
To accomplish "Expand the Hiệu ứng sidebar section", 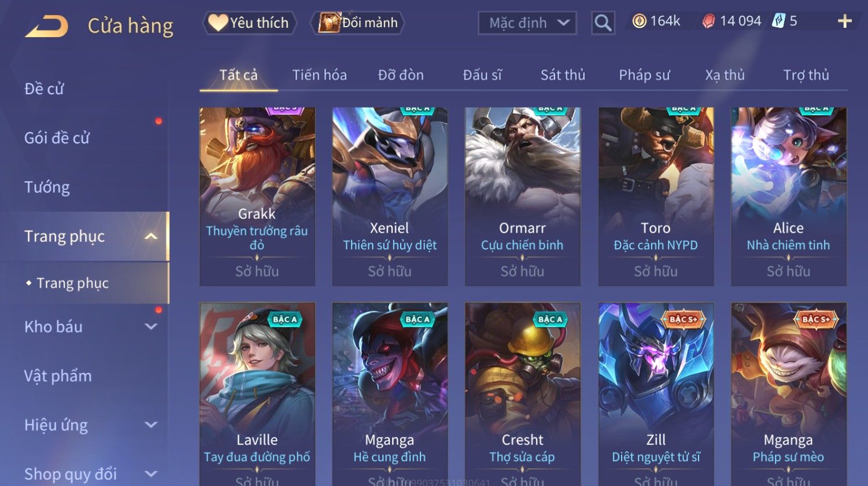I will 151,425.
